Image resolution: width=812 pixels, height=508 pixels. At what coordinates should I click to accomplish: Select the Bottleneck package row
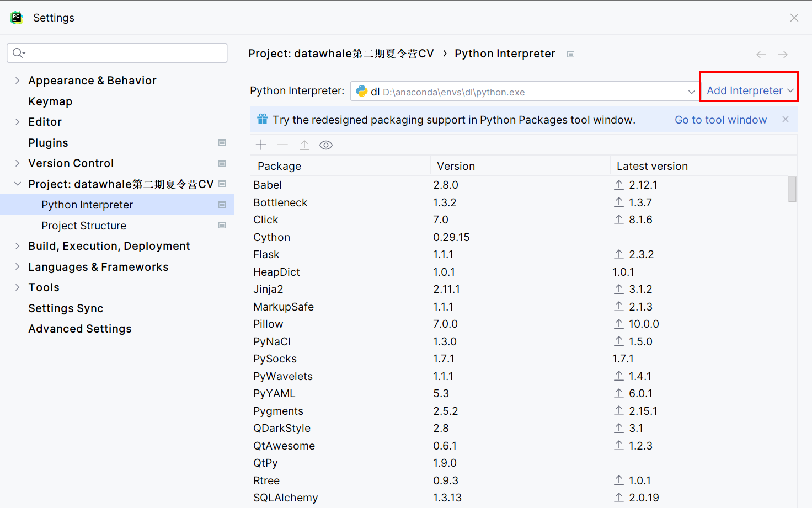coord(519,202)
